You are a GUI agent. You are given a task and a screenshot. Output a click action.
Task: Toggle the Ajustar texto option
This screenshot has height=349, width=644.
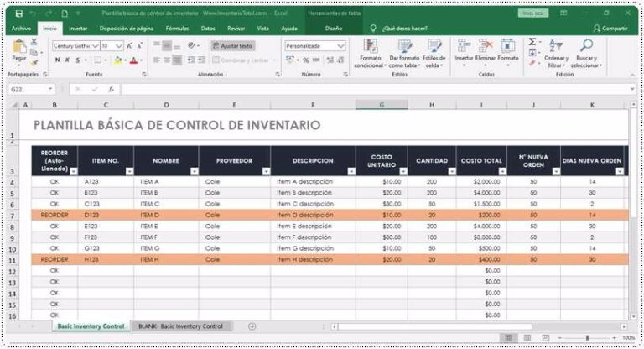coord(232,46)
